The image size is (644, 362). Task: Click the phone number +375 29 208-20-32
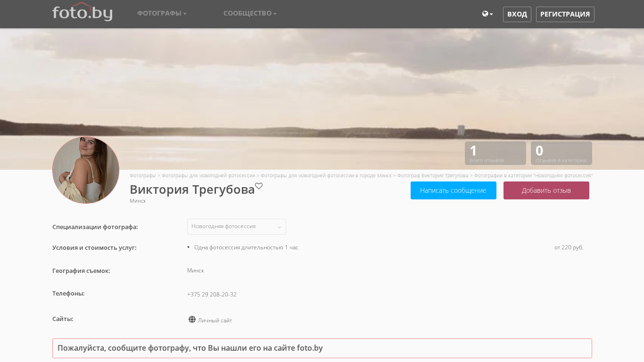tap(212, 295)
